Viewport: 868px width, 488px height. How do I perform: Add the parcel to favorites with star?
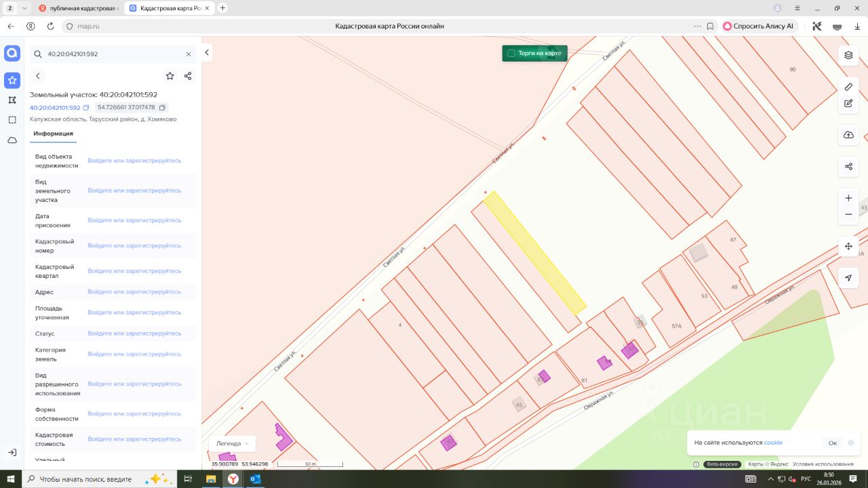[170, 76]
